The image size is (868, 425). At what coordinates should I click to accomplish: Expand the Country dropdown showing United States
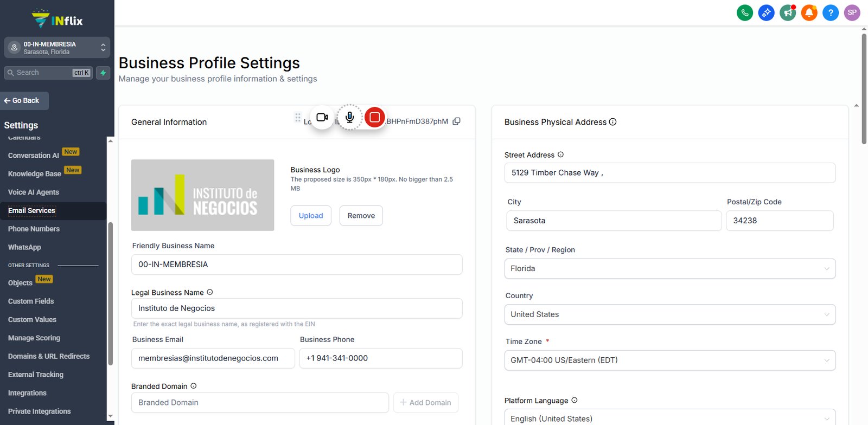tap(670, 314)
